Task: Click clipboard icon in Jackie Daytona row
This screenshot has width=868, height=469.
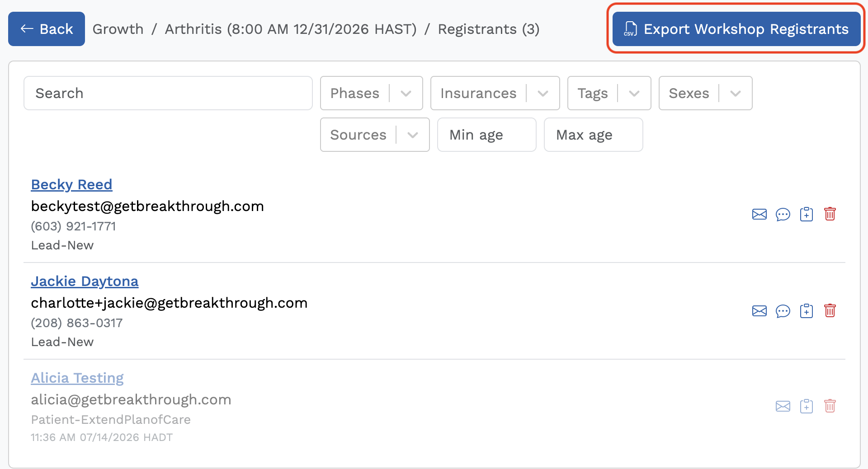Action: pyautogui.click(x=807, y=311)
